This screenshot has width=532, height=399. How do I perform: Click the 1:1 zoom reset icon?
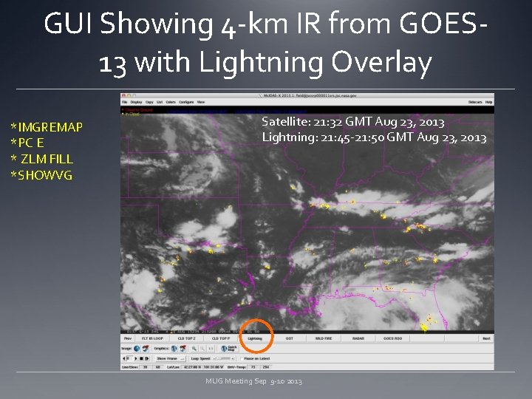[x=211, y=349]
